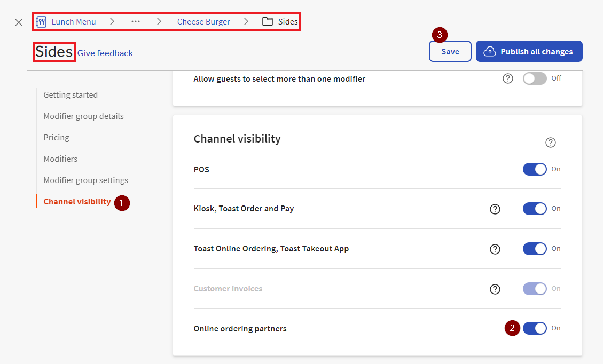The width and height of the screenshot is (603, 364).
Task: Toggle the Customer invoices switch
Action: pyautogui.click(x=535, y=289)
